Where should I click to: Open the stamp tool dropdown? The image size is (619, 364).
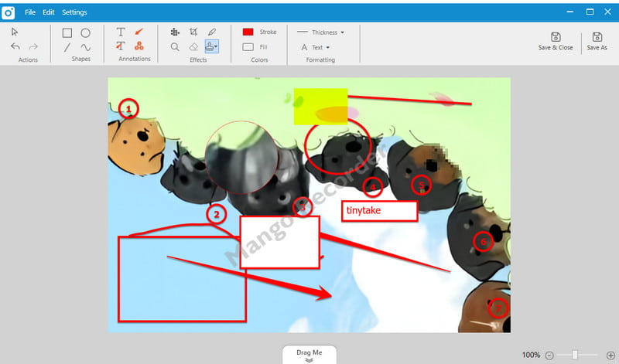211,46
